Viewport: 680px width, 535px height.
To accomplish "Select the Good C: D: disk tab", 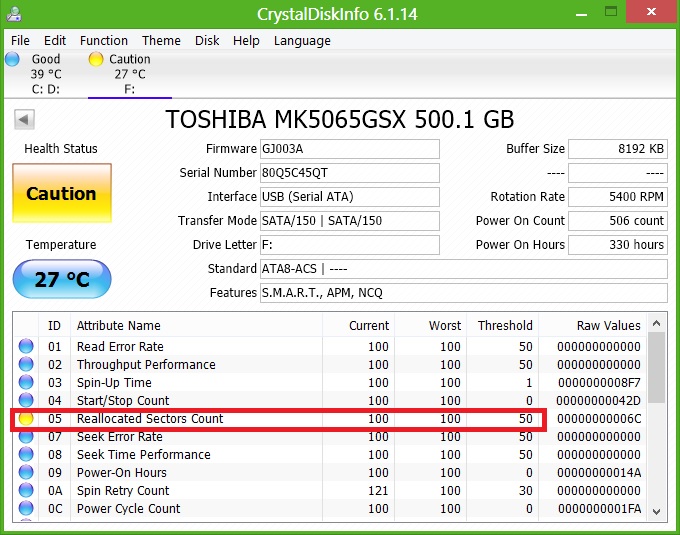I will click(x=46, y=74).
